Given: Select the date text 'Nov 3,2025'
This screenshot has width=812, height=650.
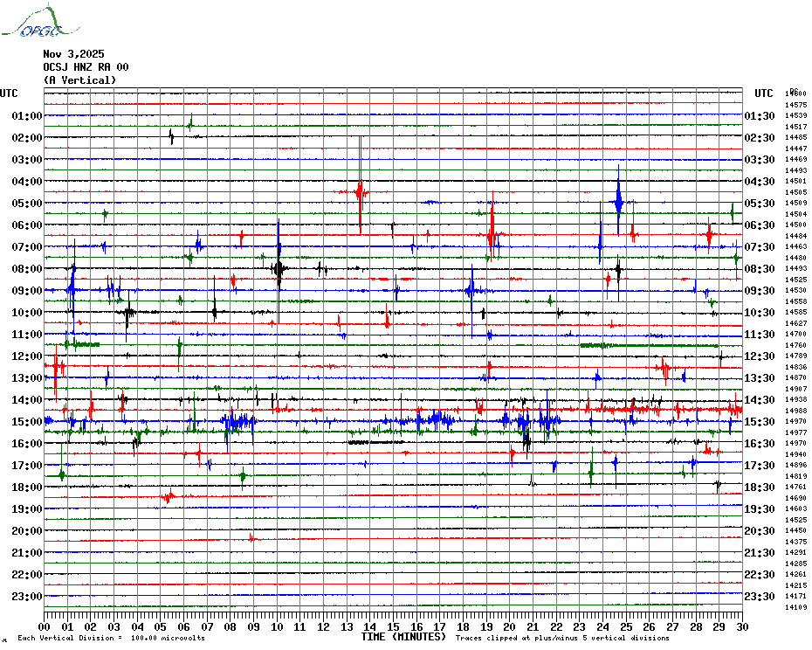Looking at the screenshot, I should 73,54.
